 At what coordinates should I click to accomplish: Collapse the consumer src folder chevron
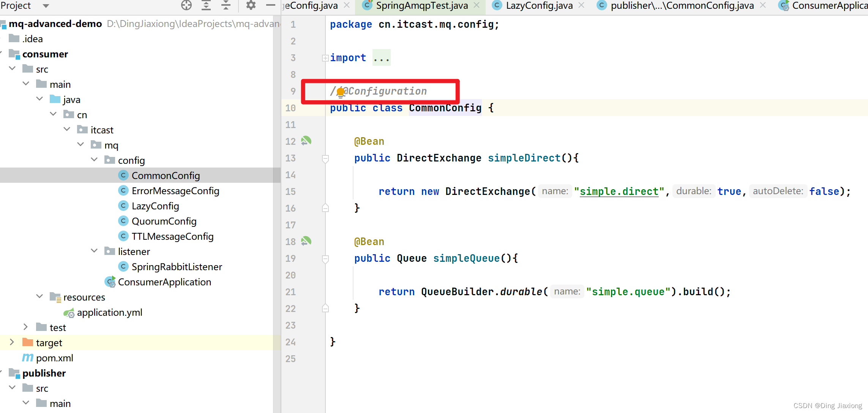12,68
